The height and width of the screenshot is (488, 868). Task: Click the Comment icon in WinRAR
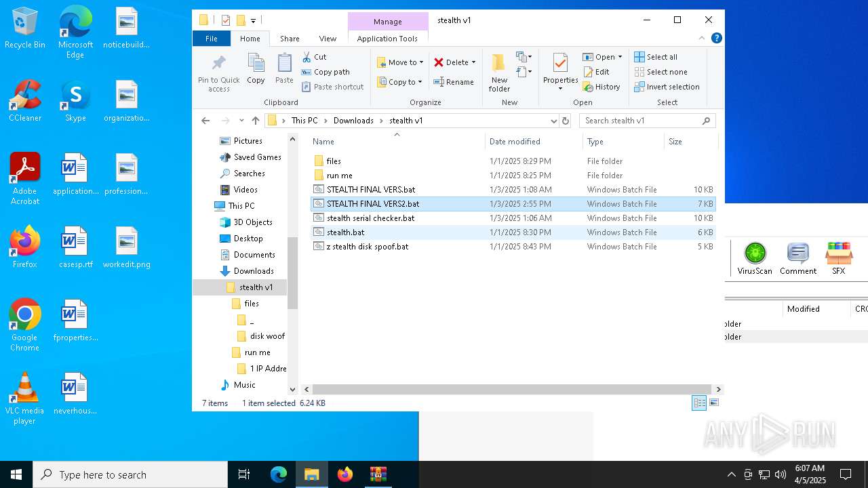click(x=797, y=258)
